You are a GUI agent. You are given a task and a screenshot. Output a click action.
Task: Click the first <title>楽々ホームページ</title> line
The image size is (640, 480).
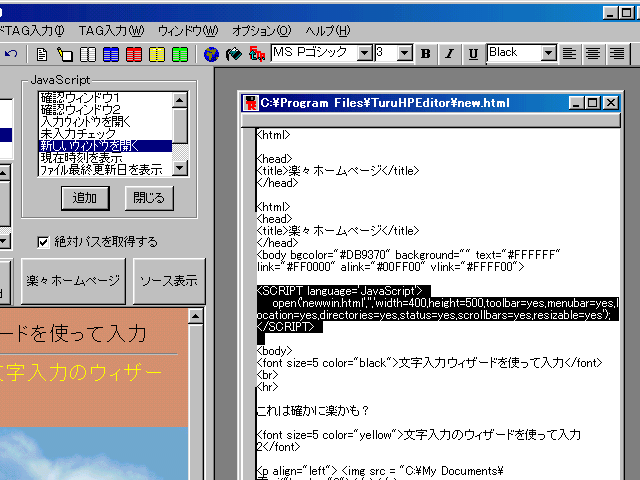338,171
